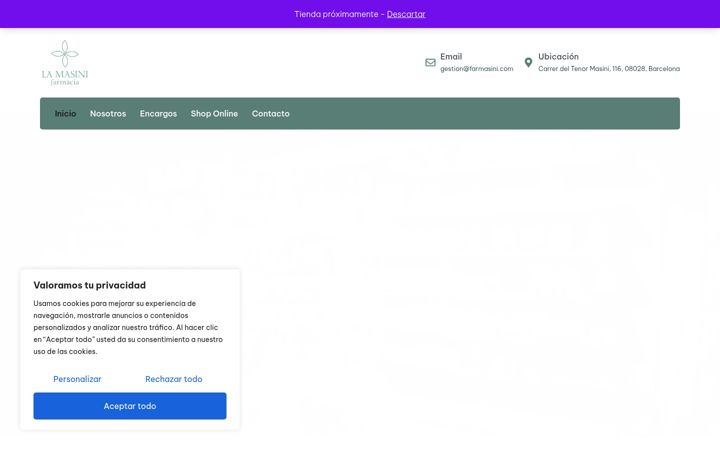Click the 'Tienda próximamente' banner text

tap(336, 14)
